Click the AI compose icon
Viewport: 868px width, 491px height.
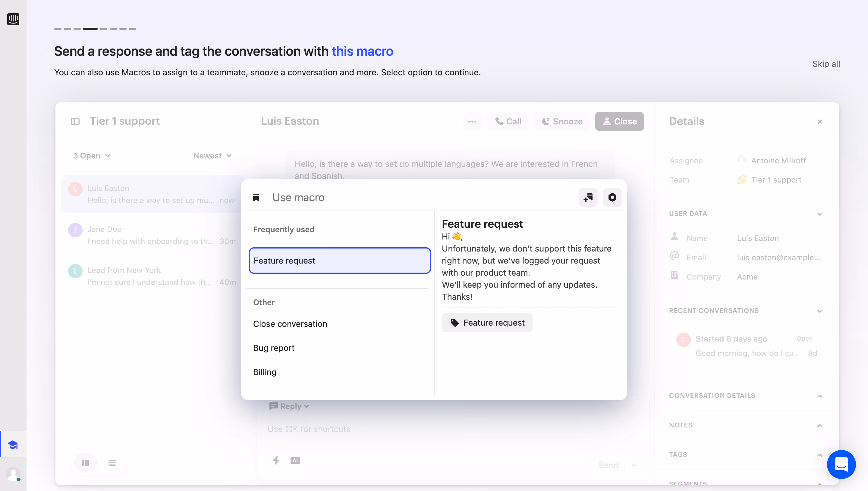[295, 460]
